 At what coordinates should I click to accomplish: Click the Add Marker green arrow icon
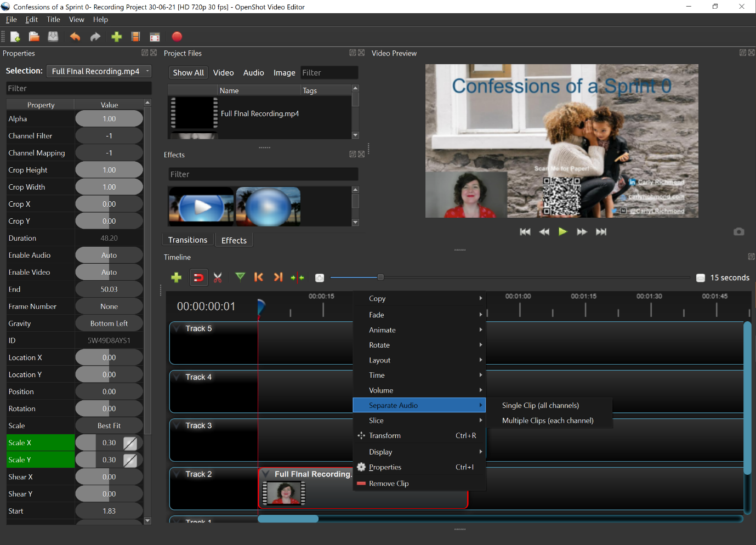(240, 277)
